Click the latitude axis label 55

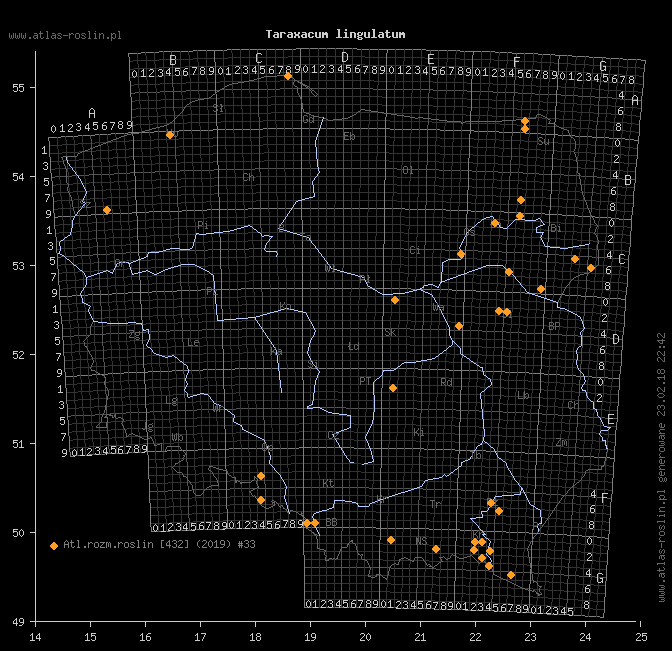pyautogui.click(x=18, y=88)
